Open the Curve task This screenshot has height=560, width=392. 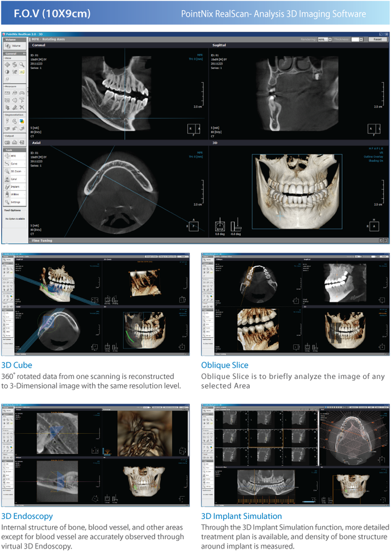click(x=14, y=164)
